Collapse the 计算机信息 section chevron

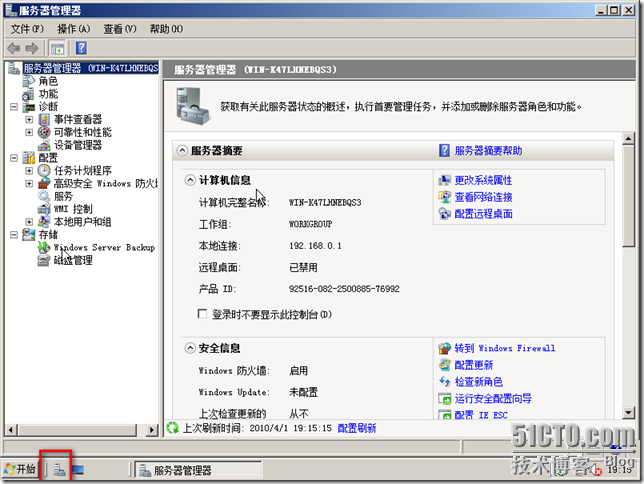pyautogui.click(x=190, y=180)
